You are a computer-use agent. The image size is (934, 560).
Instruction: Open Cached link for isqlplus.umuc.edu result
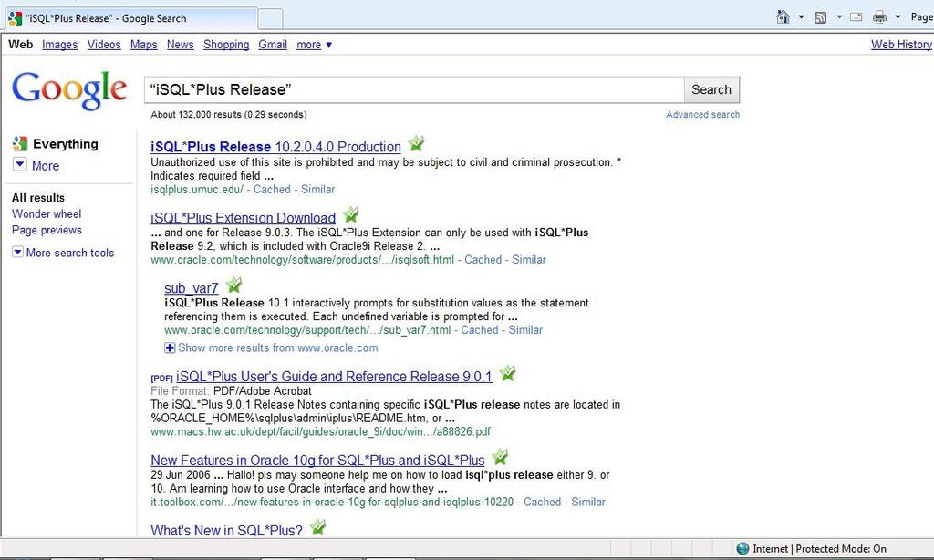pyautogui.click(x=272, y=190)
